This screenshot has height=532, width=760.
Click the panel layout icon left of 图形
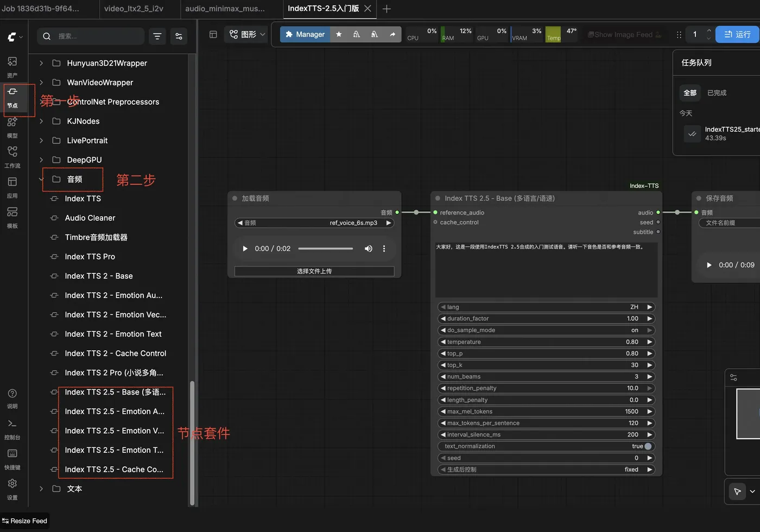(213, 34)
